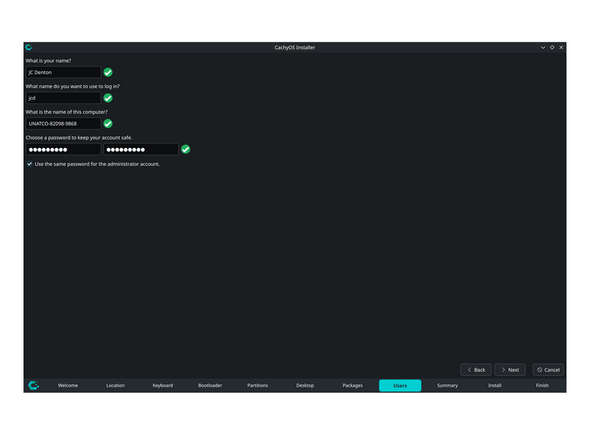Image resolution: width=590 pixels, height=443 pixels.
Task: Click the CachyOS logo beside Welcome step
Action: 33,385
